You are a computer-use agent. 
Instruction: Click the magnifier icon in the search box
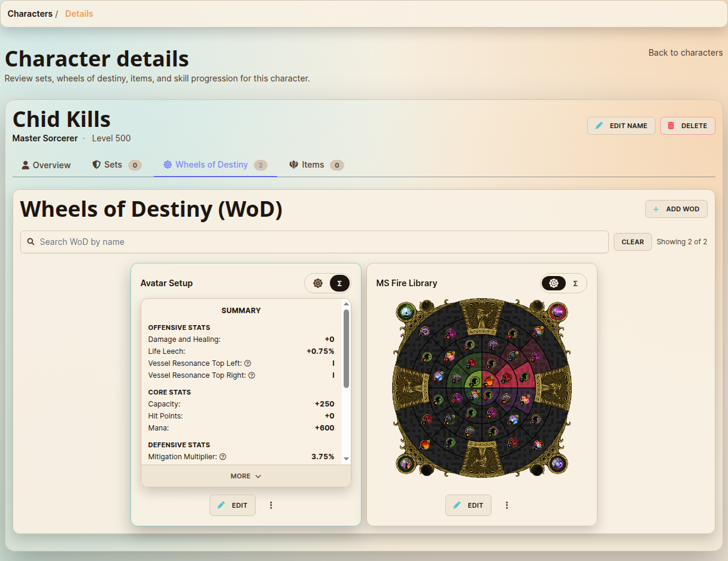[x=31, y=242]
